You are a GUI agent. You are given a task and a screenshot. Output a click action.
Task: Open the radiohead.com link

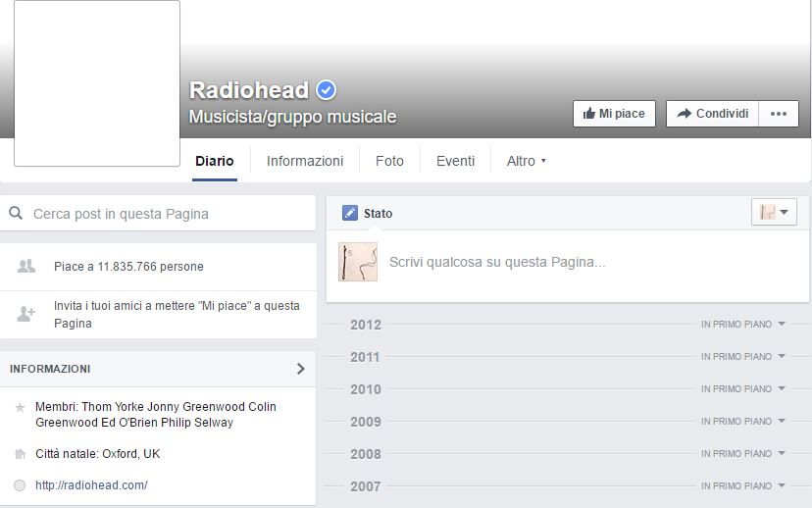tap(91, 485)
